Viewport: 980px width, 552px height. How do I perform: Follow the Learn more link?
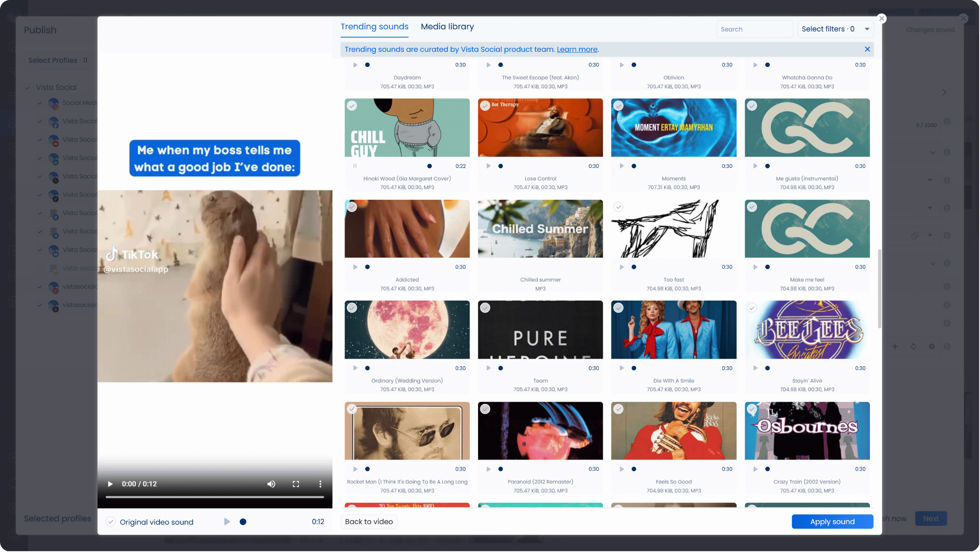tap(577, 50)
